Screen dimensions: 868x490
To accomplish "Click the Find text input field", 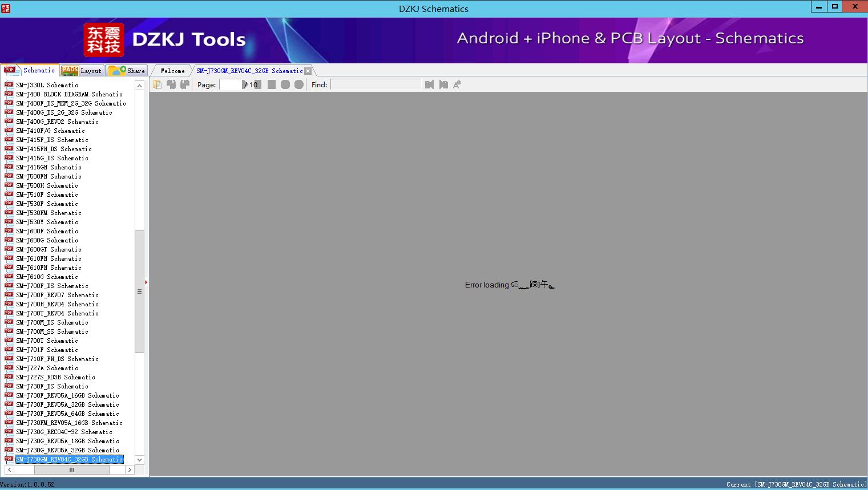I will [x=376, y=84].
